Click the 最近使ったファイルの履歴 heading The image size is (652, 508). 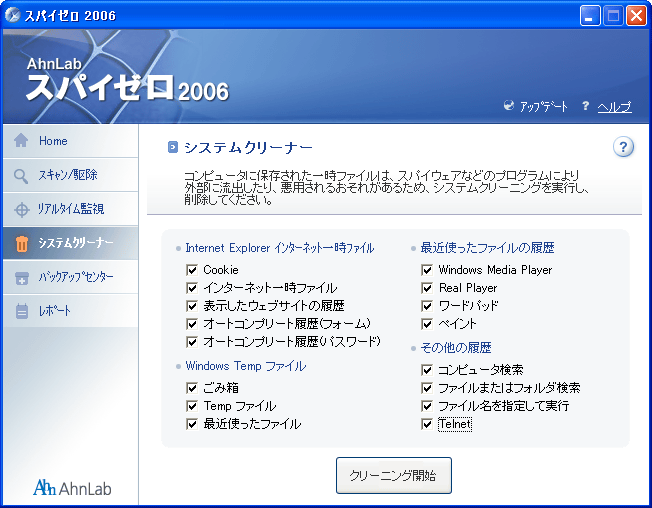click(487, 248)
